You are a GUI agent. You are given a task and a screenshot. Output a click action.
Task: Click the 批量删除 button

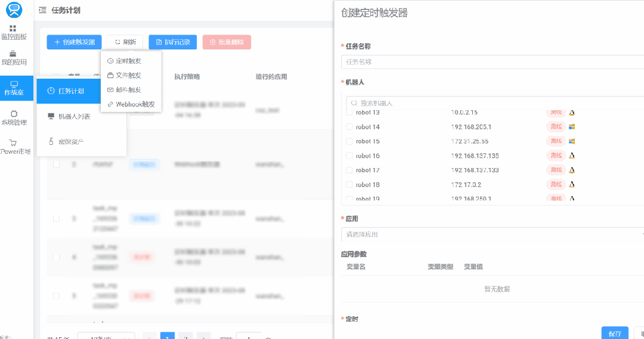point(227,42)
